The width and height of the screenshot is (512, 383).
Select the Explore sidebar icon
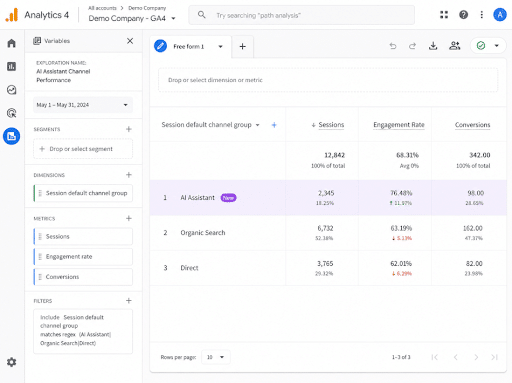tap(11, 136)
